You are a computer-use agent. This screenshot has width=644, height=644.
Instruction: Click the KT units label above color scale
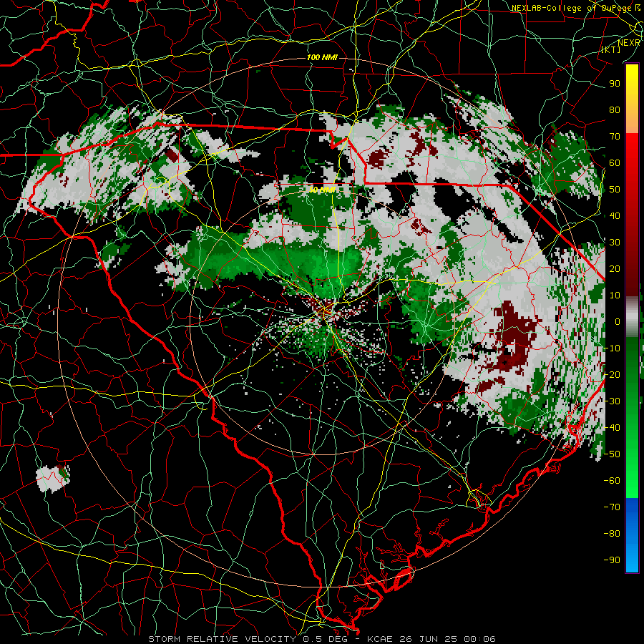(x=611, y=49)
